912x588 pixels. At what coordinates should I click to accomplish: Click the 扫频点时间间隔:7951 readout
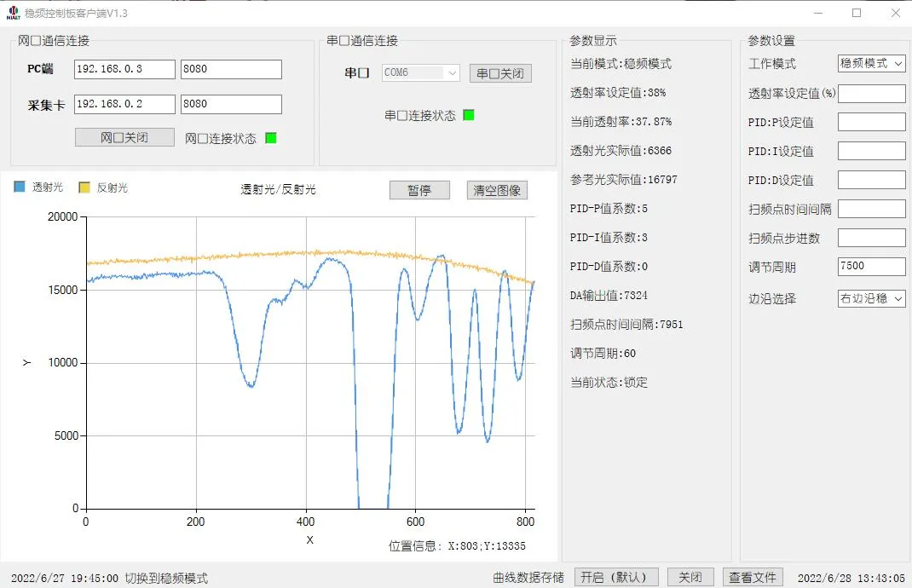626,325
